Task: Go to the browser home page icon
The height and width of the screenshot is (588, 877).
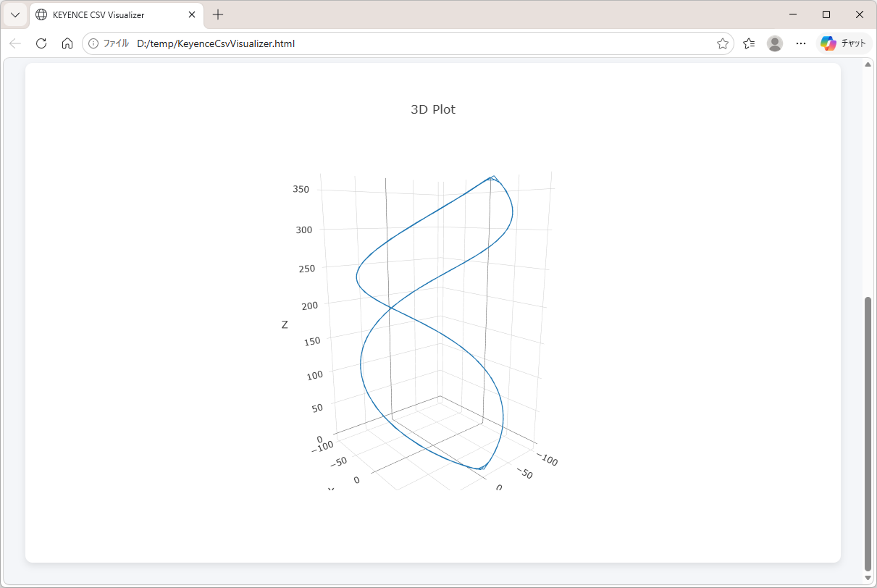Action: (x=67, y=43)
